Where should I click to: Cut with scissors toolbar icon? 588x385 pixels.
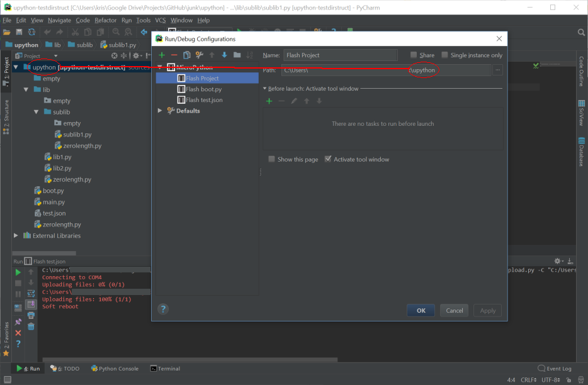pos(75,32)
